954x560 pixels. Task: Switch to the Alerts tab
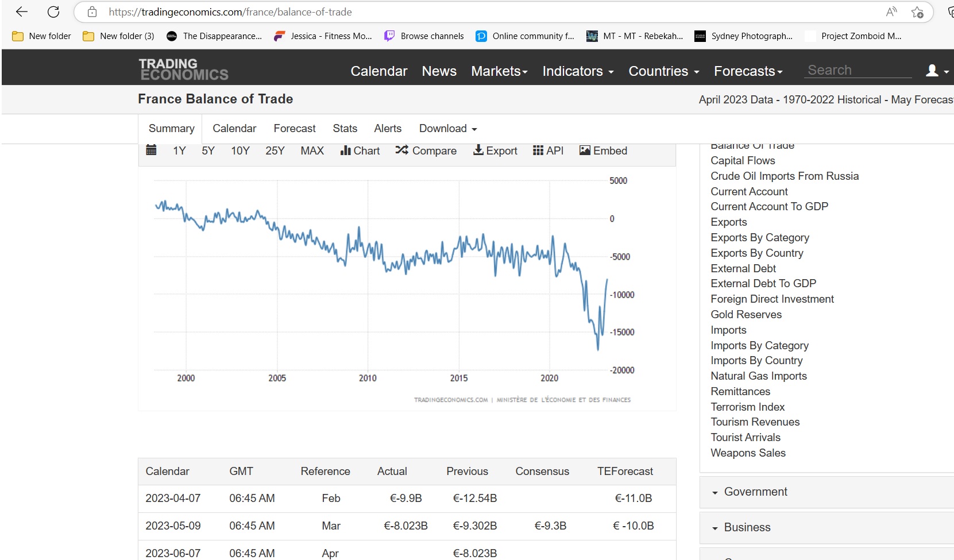click(x=388, y=128)
